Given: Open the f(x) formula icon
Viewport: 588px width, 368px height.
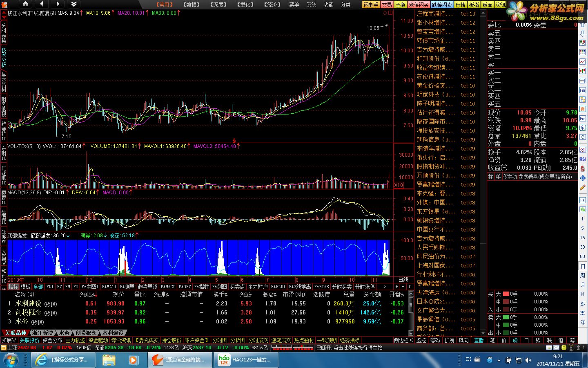Looking at the screenshot, I should 583,128.
